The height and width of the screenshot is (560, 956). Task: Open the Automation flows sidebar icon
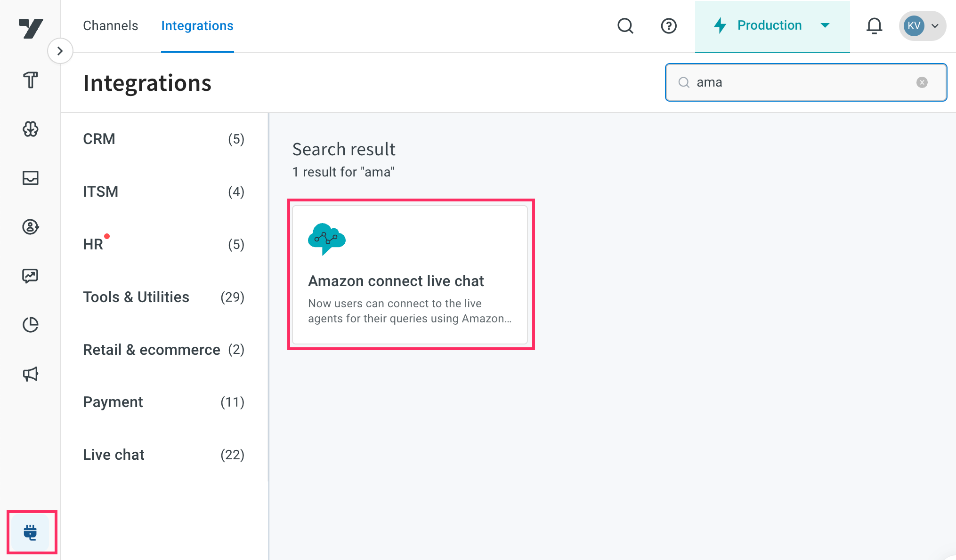(31, 80)
